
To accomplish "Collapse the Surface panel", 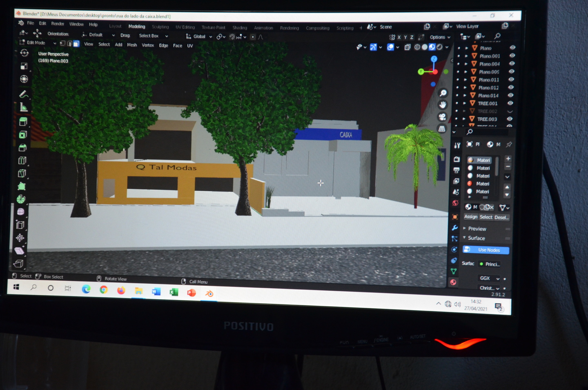I will click(476, 238).
